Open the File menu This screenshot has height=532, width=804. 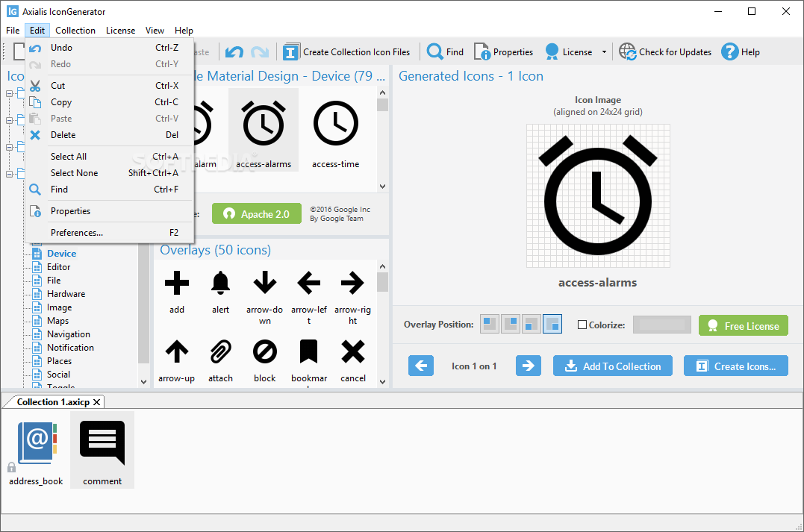(13, 31)
